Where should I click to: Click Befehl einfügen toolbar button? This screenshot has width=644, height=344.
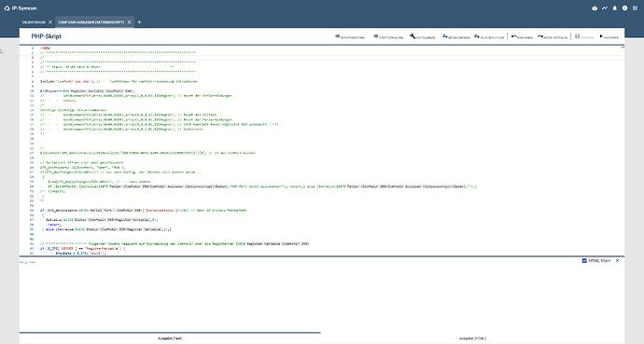tap(455, 36)
